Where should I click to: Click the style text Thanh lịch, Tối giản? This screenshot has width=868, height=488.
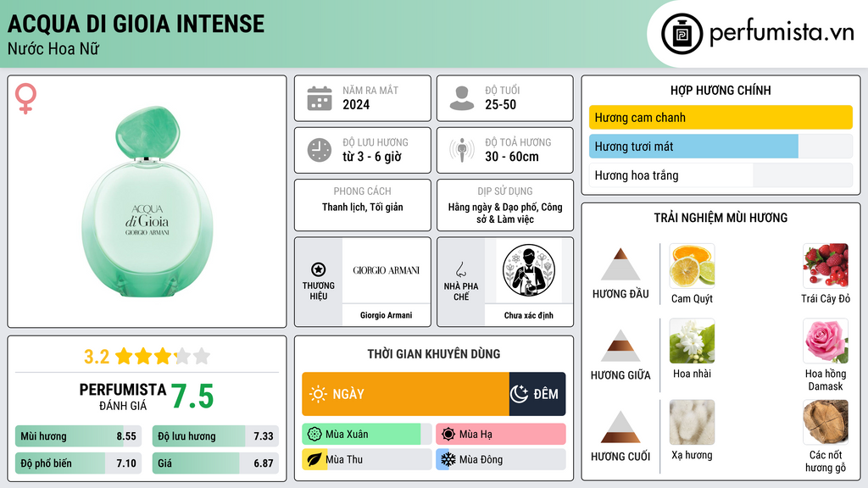point(363,207)
